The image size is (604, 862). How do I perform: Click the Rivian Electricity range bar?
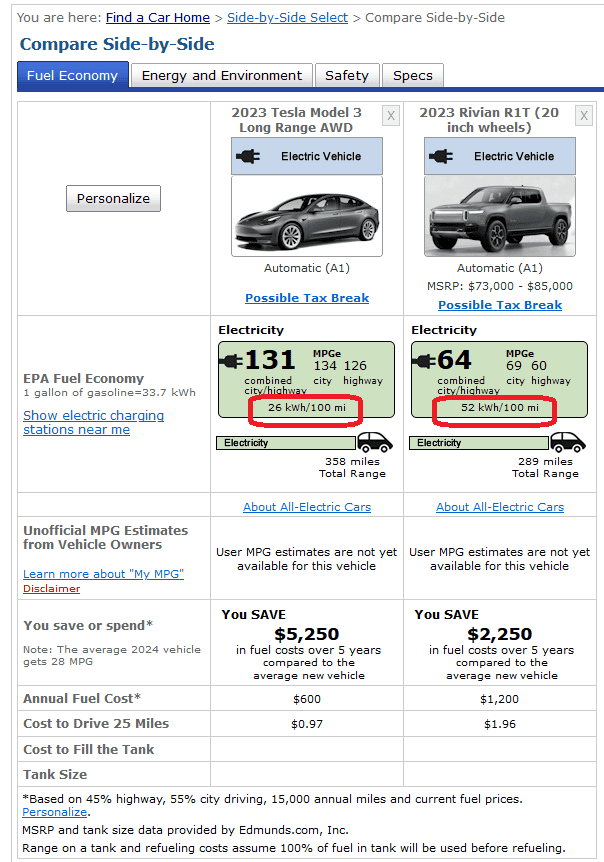click(x=479, y=443)
